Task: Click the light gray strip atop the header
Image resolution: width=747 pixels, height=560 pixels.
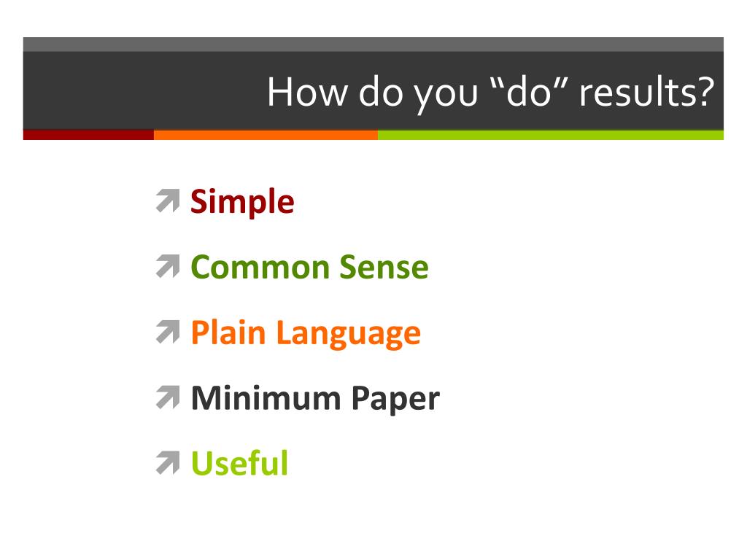Action: click(x=373, y=44)
